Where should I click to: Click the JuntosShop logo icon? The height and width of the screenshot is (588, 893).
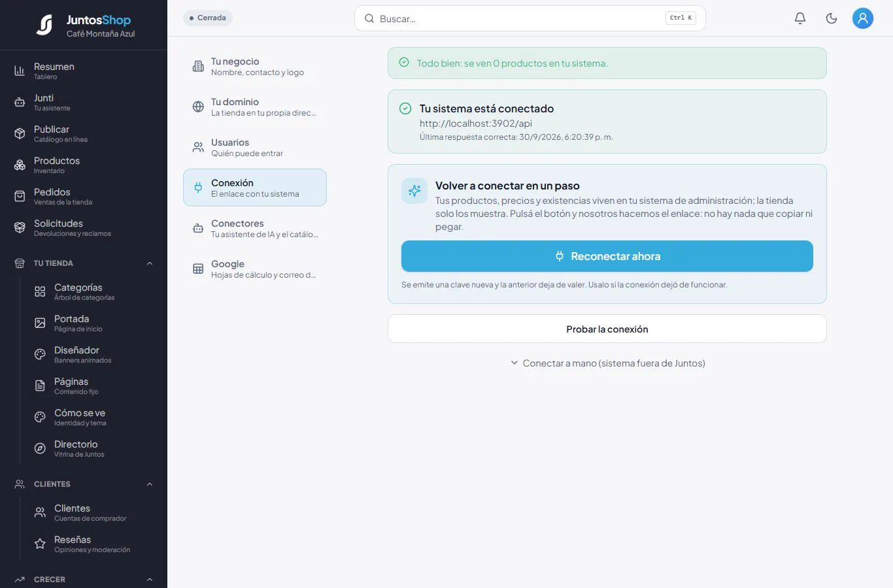pyautogui.click(x=44, y=25)
